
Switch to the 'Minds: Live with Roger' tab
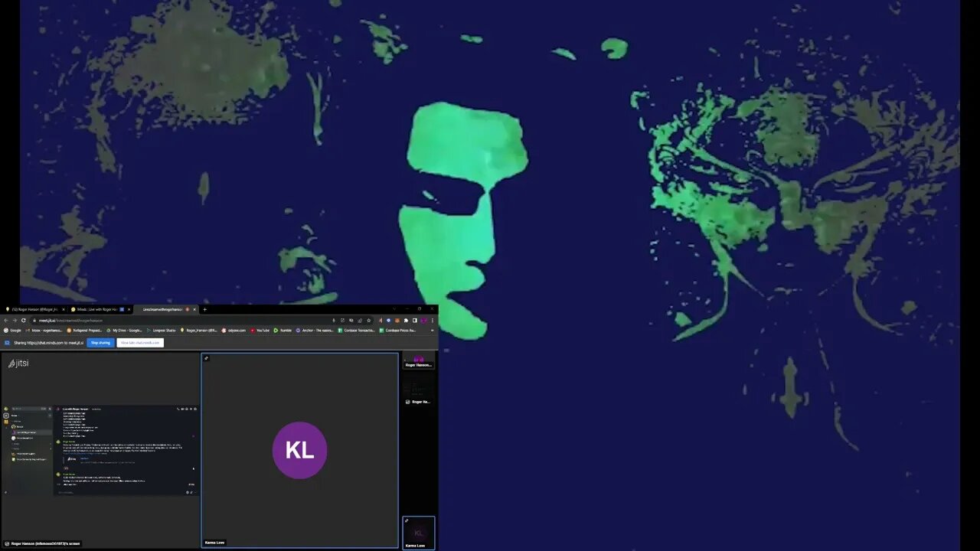coord(100,309)
